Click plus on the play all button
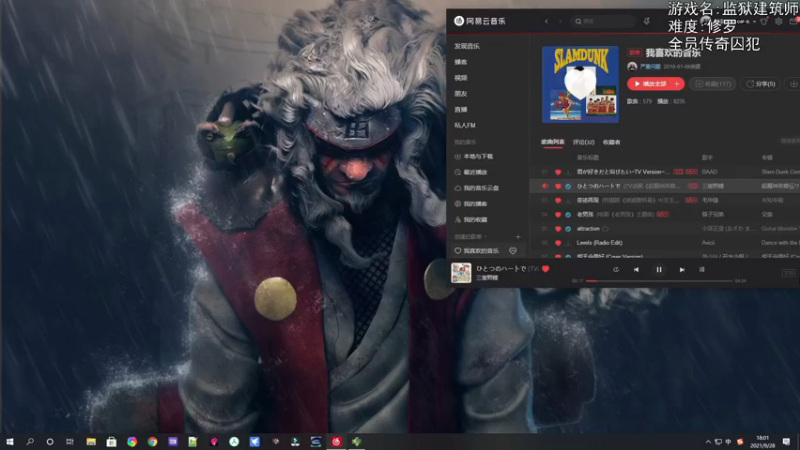Viewport: 800px width, 450px height. [678, 84]
